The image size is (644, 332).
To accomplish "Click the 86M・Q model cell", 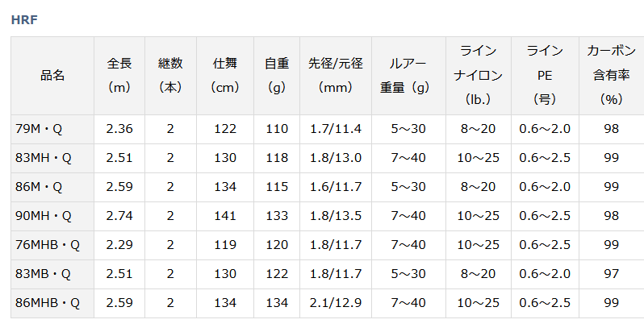I will pyautogui.click(x=52, y=187).
